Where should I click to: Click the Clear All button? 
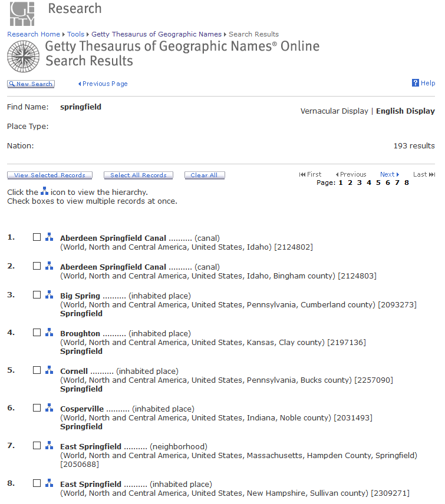(x=205, y=175)
